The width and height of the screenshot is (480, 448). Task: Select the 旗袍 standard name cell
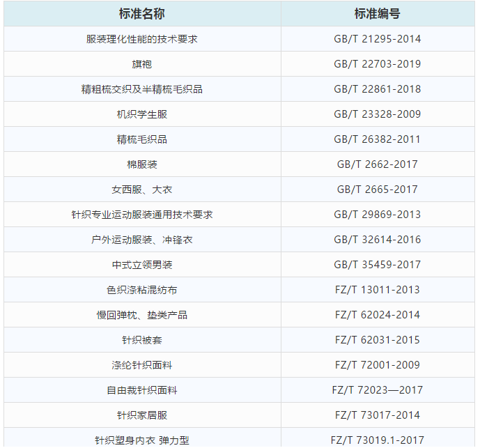pyautogui.click(x=142, y=64)
